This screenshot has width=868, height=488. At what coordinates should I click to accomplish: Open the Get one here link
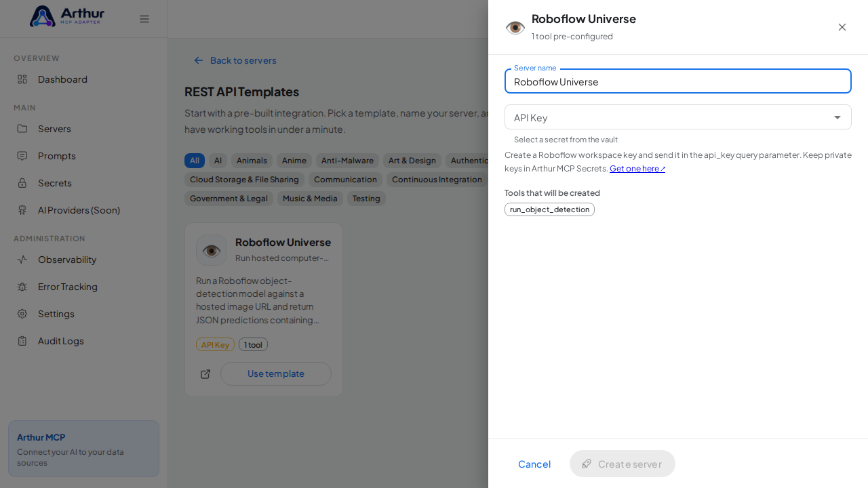pos(637,169)
